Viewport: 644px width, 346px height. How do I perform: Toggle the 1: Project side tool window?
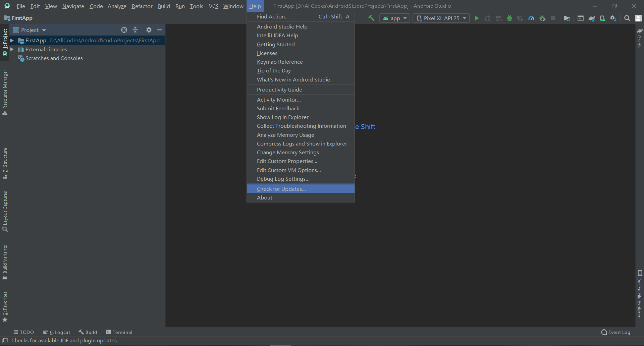pos(5,42)
